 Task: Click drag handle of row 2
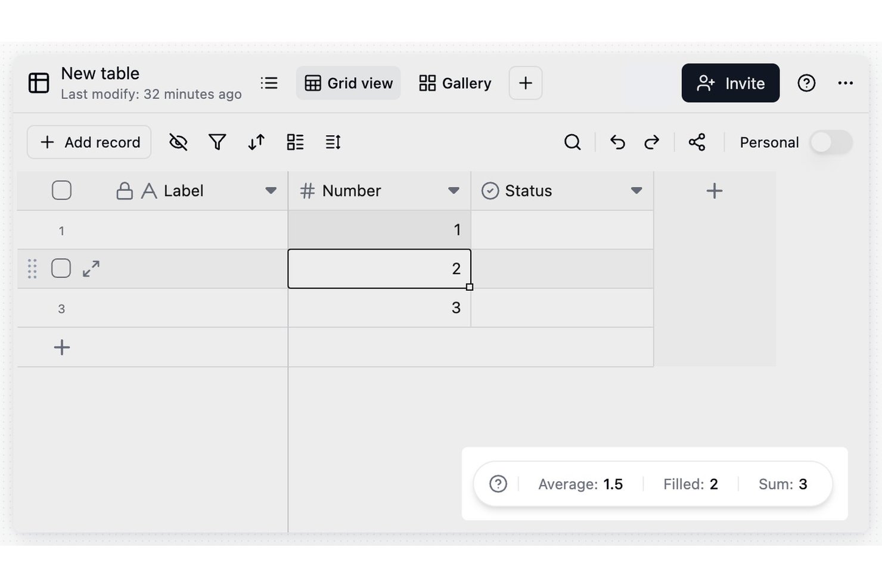pyautogui.click(x=32, y=269)
